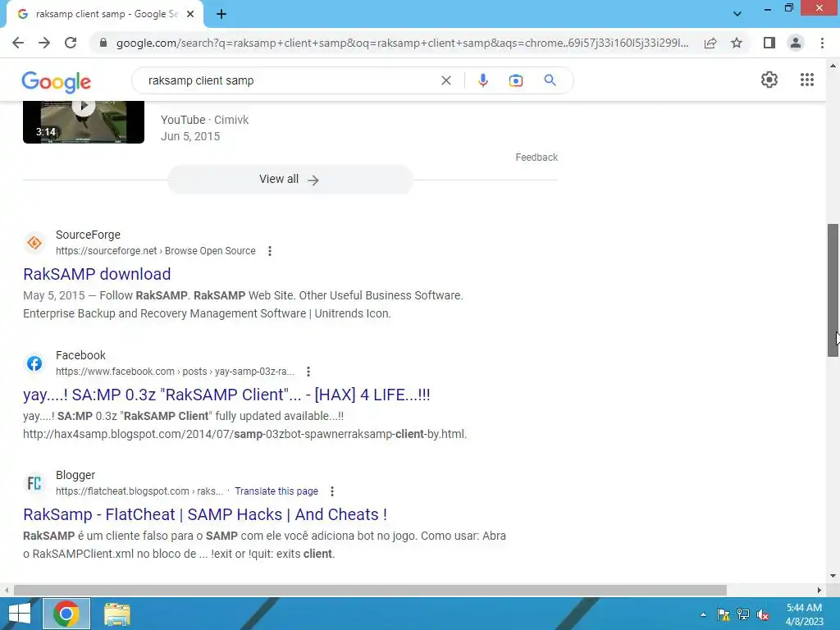Click the forward navigation arrow
The image size is (840, 630).
[x=44, y=43]
